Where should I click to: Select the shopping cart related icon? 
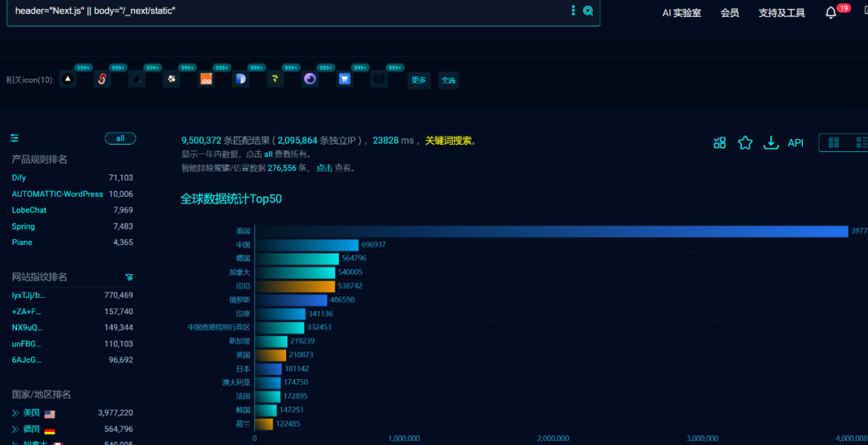click(x=345, y=80)
